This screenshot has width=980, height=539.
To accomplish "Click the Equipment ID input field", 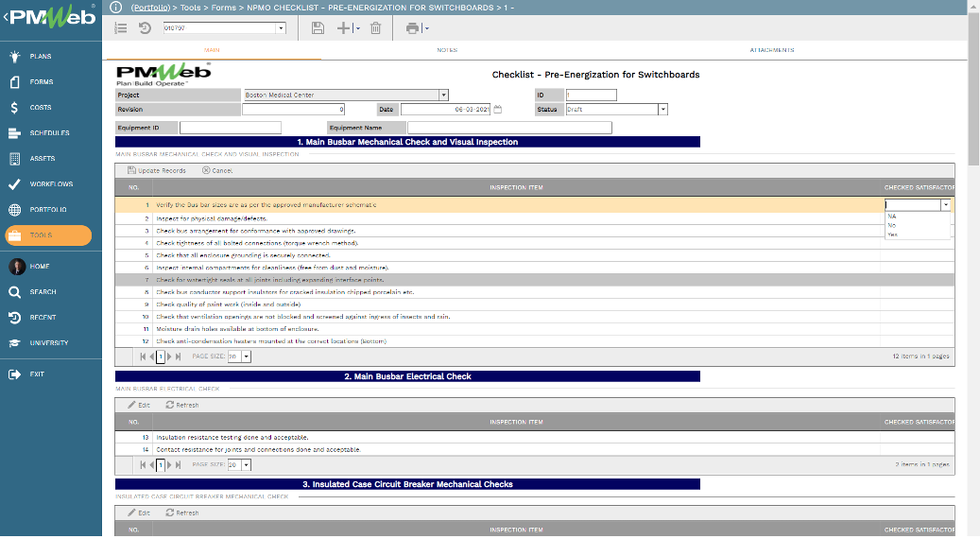I will coord(231,128).
